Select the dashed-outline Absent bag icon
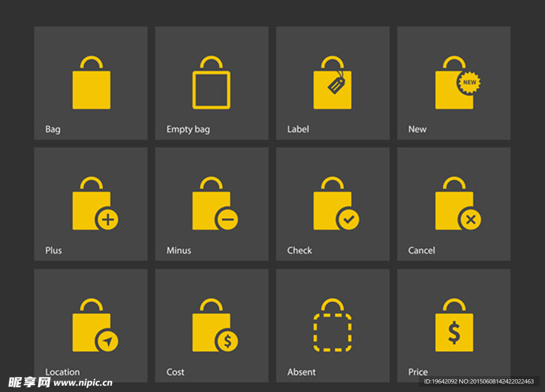Image resolution: width=545 pixels, height=392 pixels. [333, 325]
